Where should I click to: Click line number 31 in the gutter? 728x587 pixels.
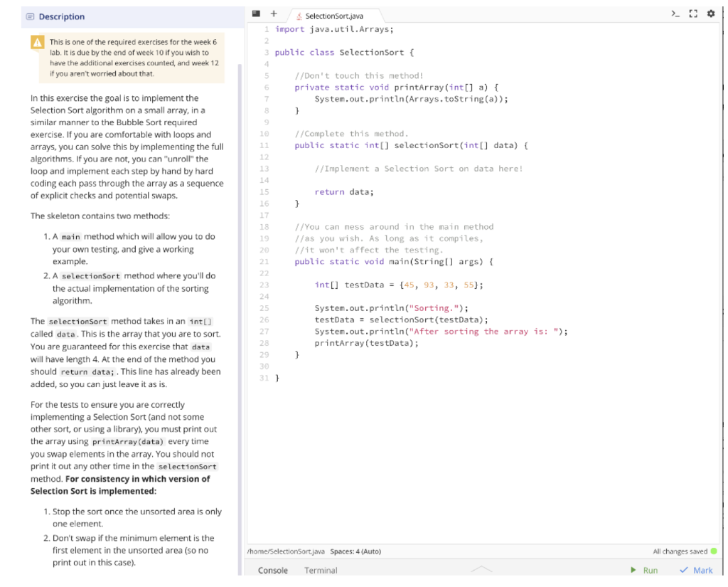[264, 378]
